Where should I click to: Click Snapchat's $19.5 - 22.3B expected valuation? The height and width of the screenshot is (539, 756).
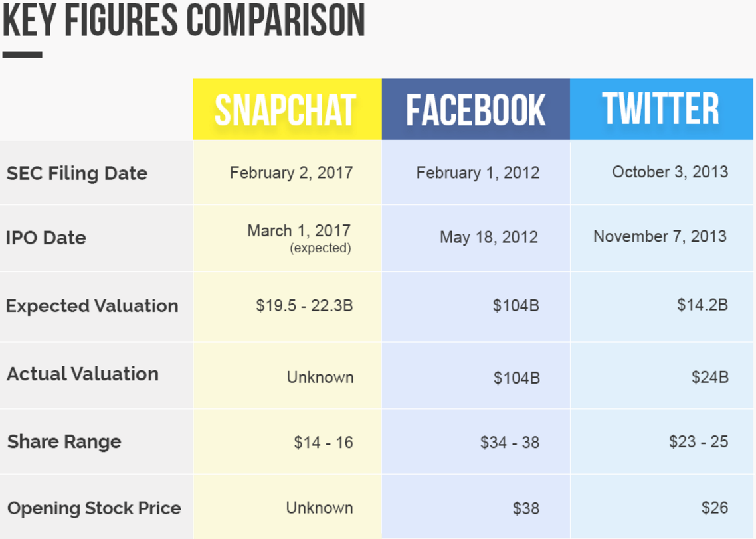click(x=304, y=305)
